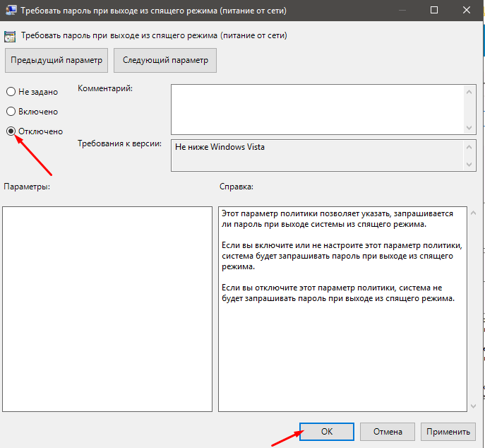Click the "Справка:" label
Viewport: 485px width, 448px height.
click(236, 187)
